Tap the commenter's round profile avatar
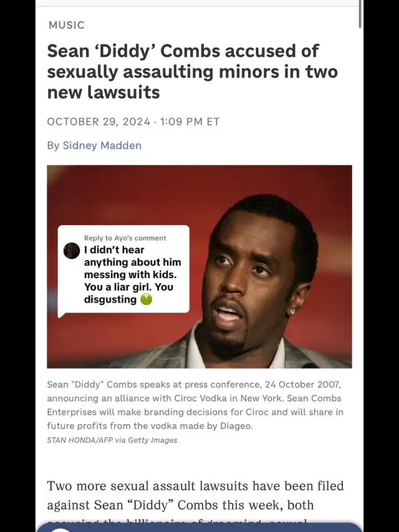The image size is (399, 532). pos(72,251)
